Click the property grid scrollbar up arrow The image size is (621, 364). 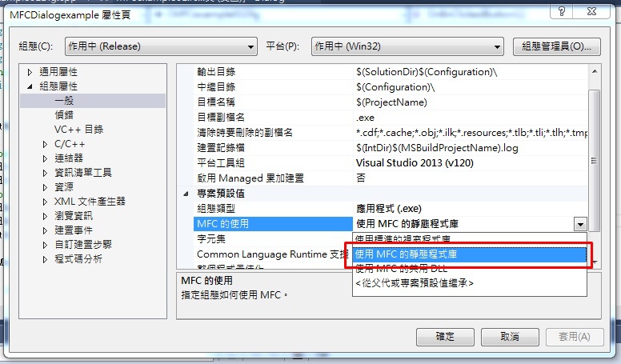tap(595, 72)
